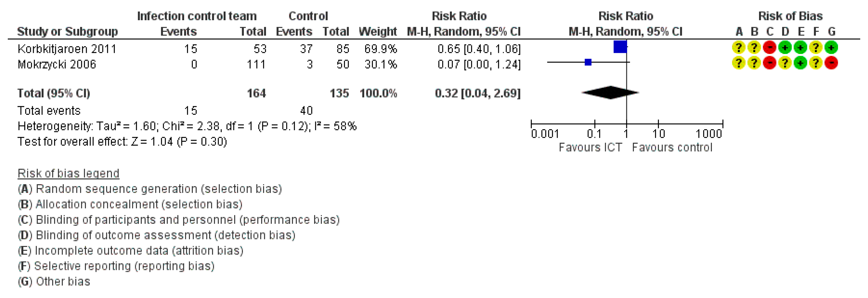Click the Infection control team heading
The height and width of the screenshot is (298, 868).
point(197,16)
